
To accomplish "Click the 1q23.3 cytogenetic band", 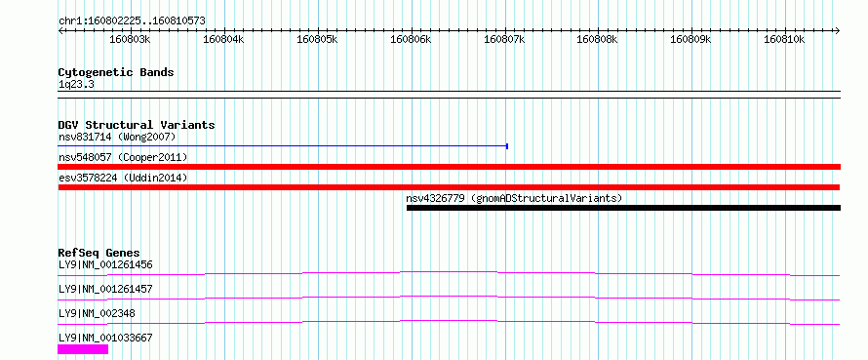I will (x=449, y=92).
